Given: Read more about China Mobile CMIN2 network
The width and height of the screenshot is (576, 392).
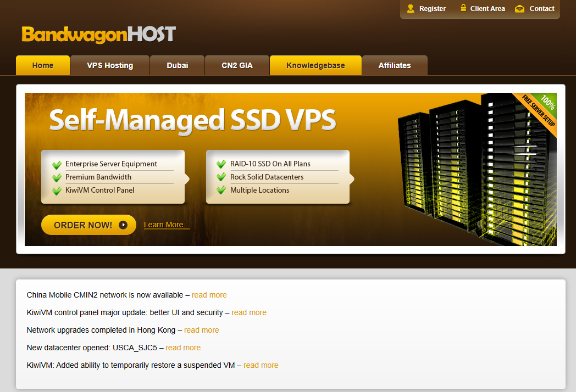Looking at the screenshot, I should click(x=209, y=295).
